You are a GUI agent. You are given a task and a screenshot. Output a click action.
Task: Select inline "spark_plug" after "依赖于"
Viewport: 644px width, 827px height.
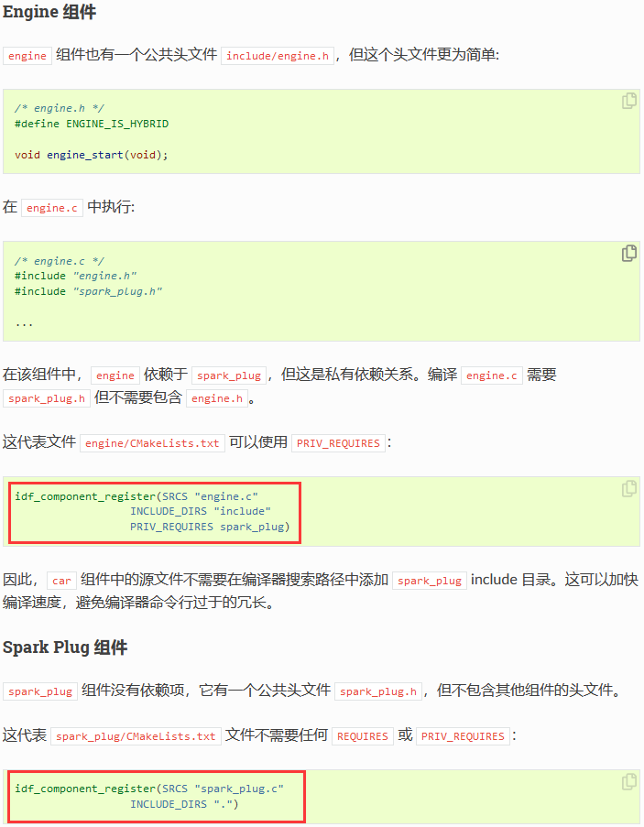(x=229, y=375)
